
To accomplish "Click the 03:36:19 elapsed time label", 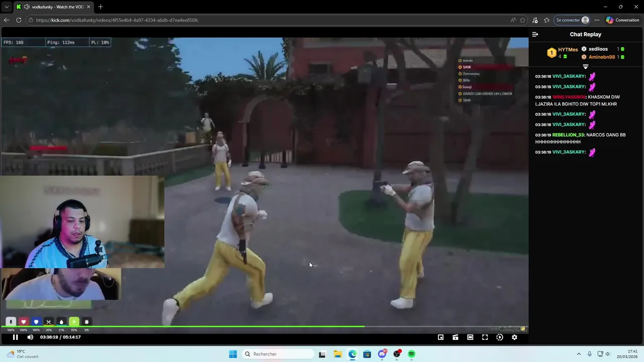I will (x=49, y=337).
